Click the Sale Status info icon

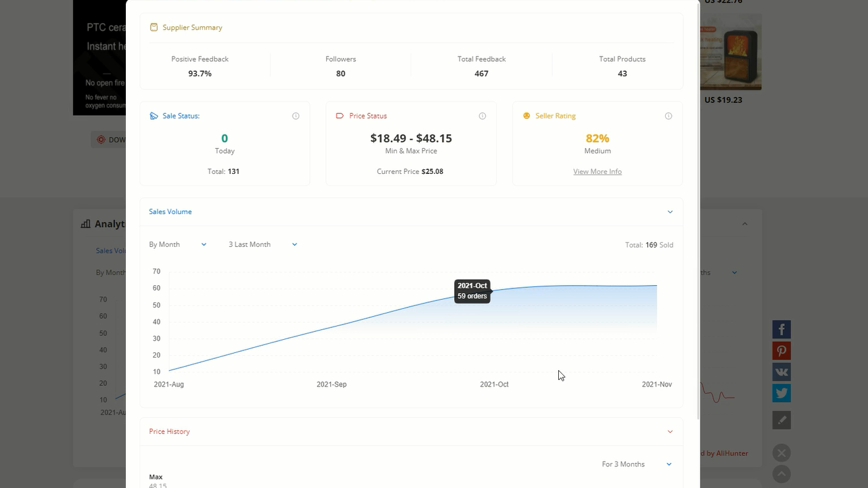coord(296,116)
